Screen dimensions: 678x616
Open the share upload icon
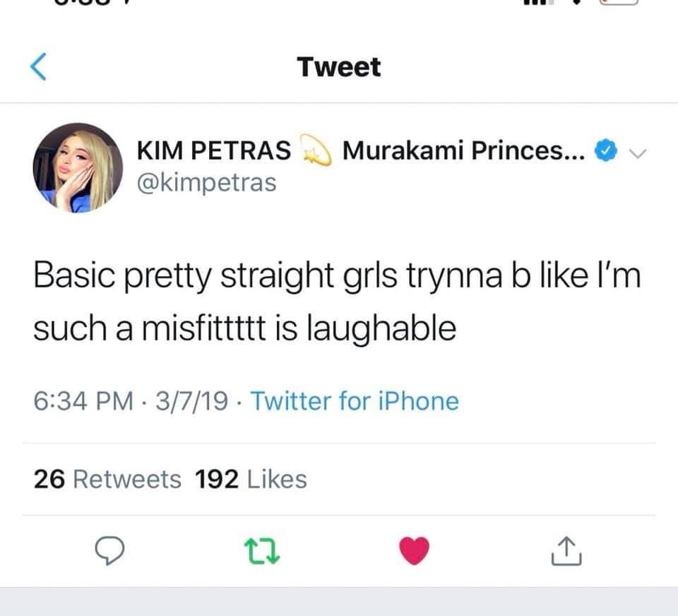point(566,551)
